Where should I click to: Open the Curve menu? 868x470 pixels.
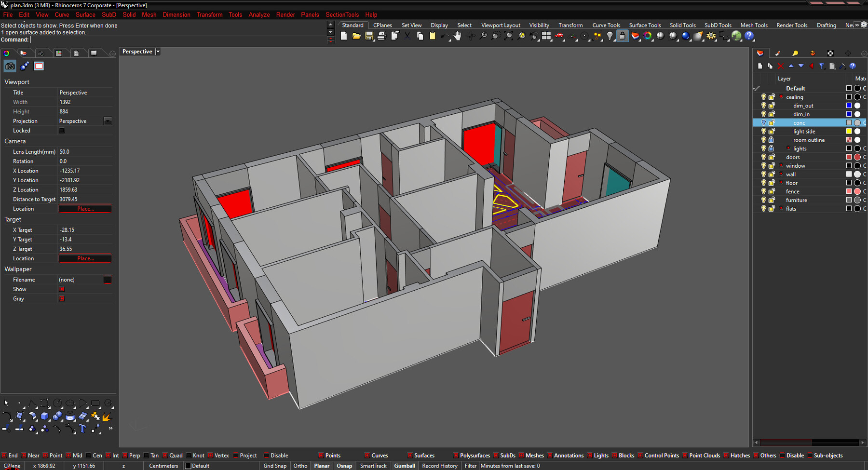click(62, 14)
